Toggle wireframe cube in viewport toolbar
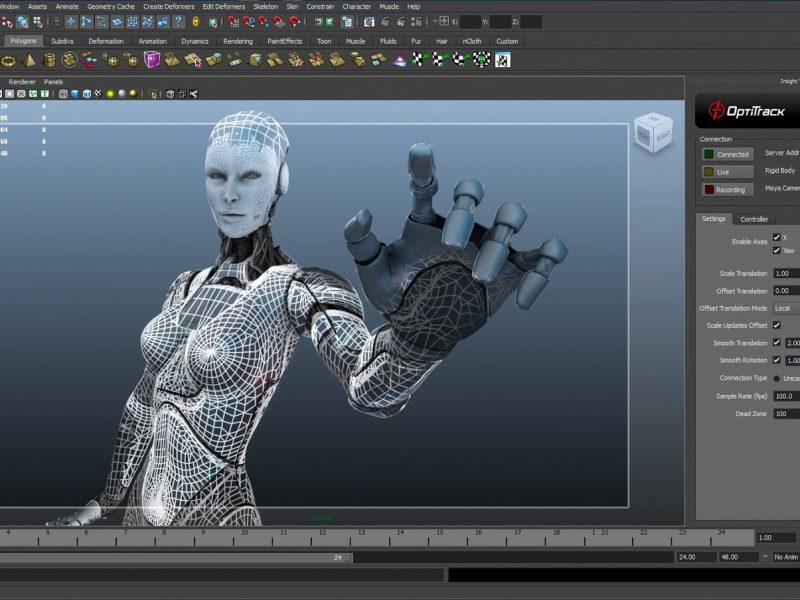This screenshot has height=600, width=800. tap(63, 94)
